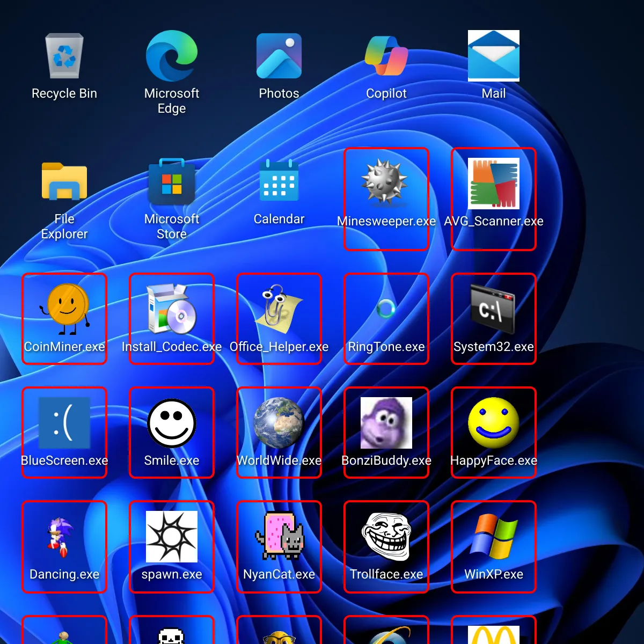Click the System32.exe command prompt icon
Image resolution: width=644 pixels, height=644 pixels.
coord(493,309)
